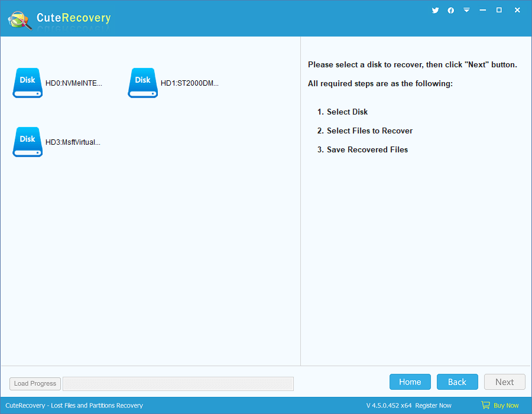532x414 pixels.
Task: Open the Buy Now link
Action: [506, 405]
